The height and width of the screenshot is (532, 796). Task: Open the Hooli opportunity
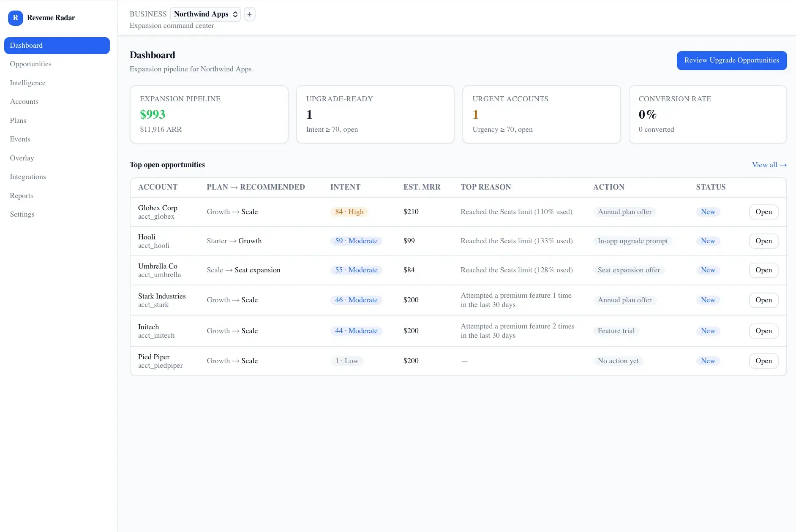763,241
